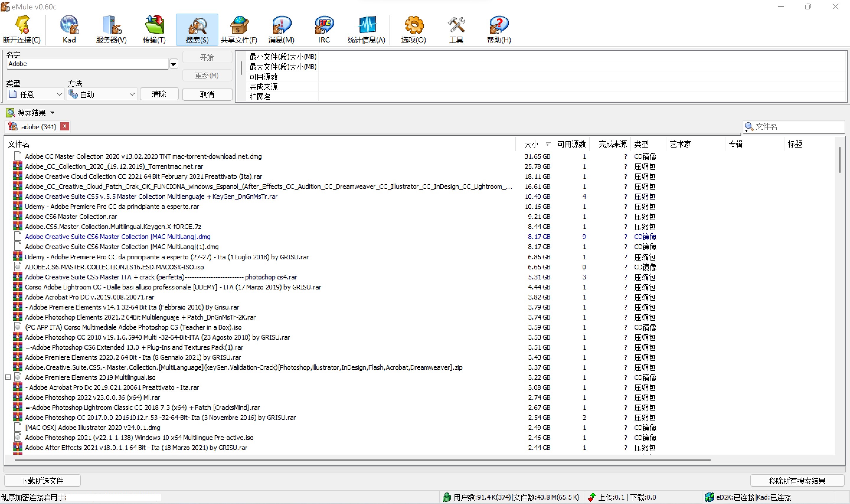The image size is (850, 504).
Task: Click the Clear (清除) button
Action: point(159,94)
